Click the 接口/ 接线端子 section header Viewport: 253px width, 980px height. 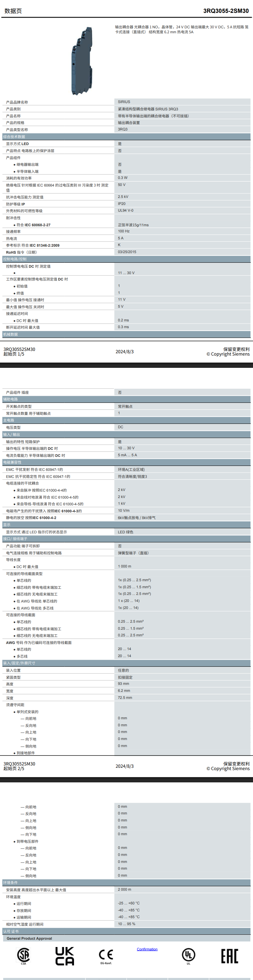(126, 539)
